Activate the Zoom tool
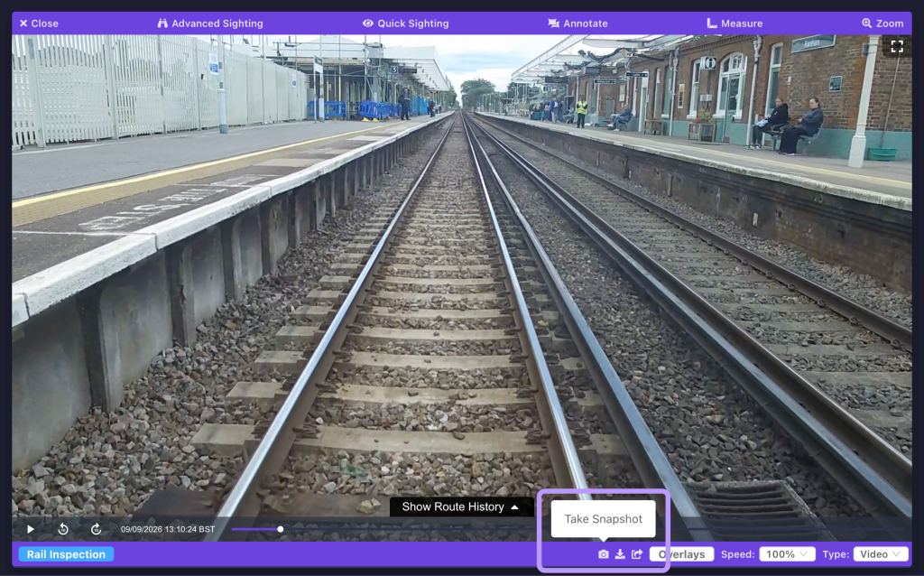 click(882, 23)
